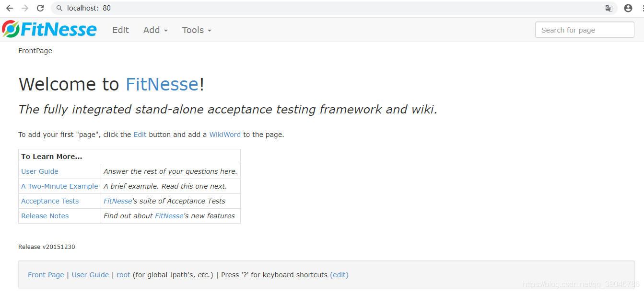
Task: Click the (edit) footer link
Action: coord(339,275)
